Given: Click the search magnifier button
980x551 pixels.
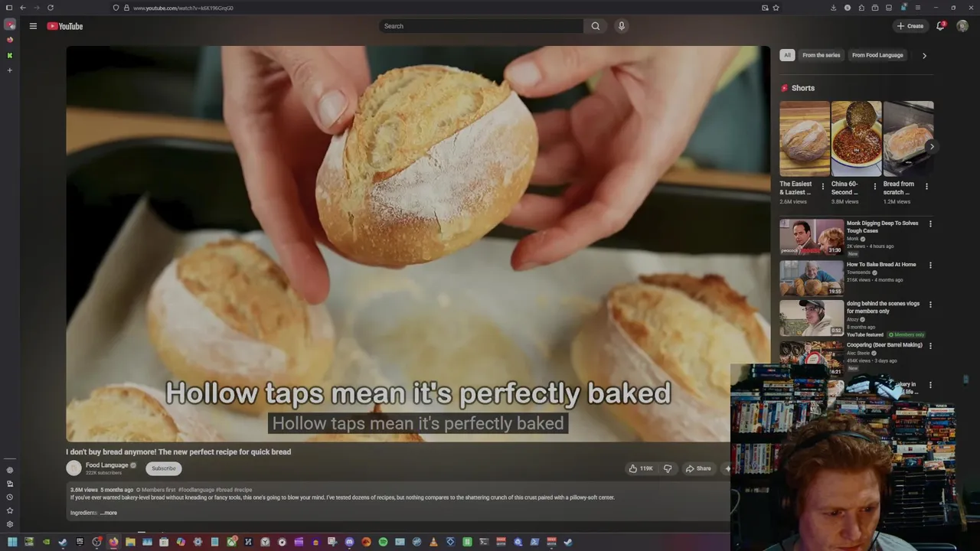Looking at the screenshot, I should pos(596,26).
